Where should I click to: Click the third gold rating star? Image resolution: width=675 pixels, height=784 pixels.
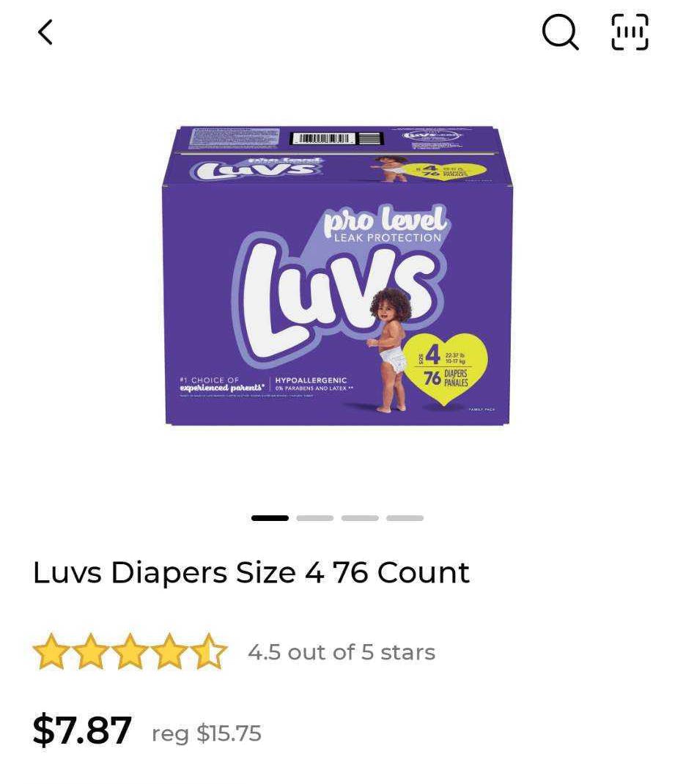[130, 651]
